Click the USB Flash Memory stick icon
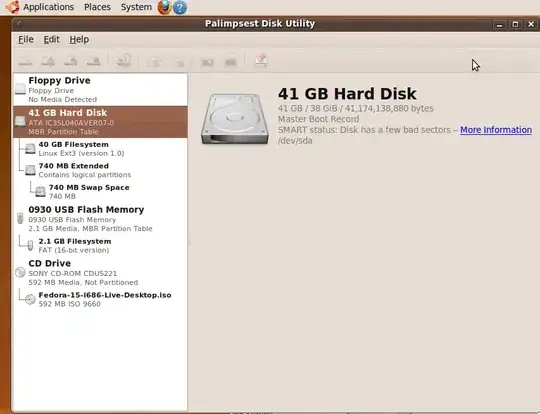540x414 pixels. tap(20, 218)
